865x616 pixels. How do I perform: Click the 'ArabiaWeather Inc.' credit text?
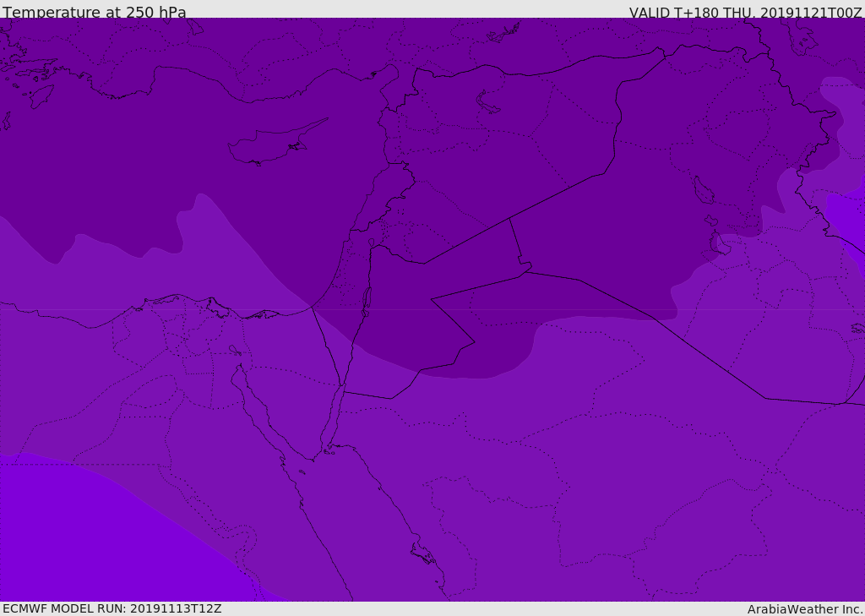[805, 609]
